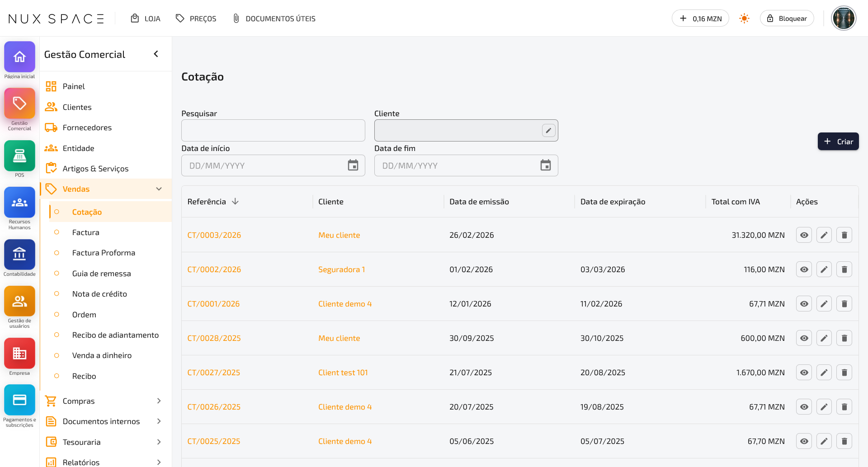Open DOCUMENTOS ÚTEIS in the top menu
The image size is (868, 467).
tap(274, 19)
